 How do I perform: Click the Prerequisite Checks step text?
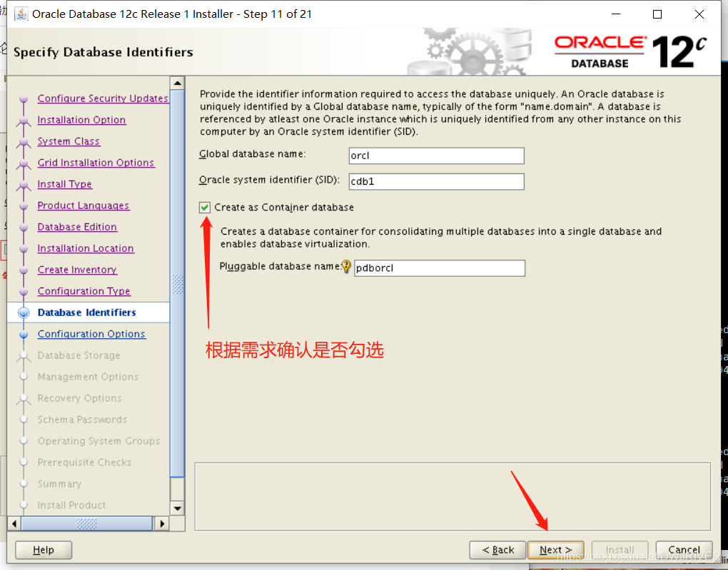tap(84, 462)
